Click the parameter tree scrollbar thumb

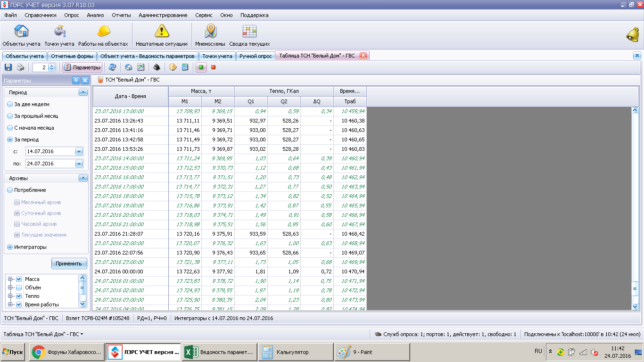pos(83,288)
